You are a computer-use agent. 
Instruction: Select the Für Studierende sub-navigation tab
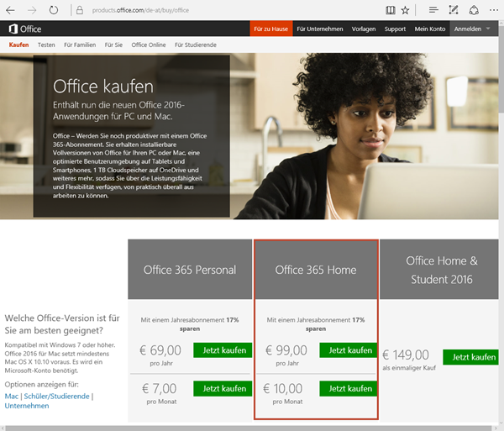coord(196,45)
